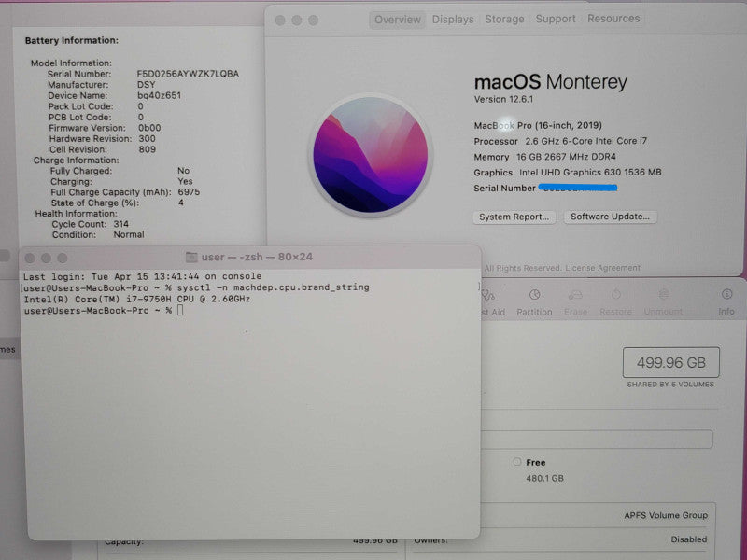Screen dimensions: 747x560
Task: Click the Charging value 'Yes'
Action: tap(185, 181)
